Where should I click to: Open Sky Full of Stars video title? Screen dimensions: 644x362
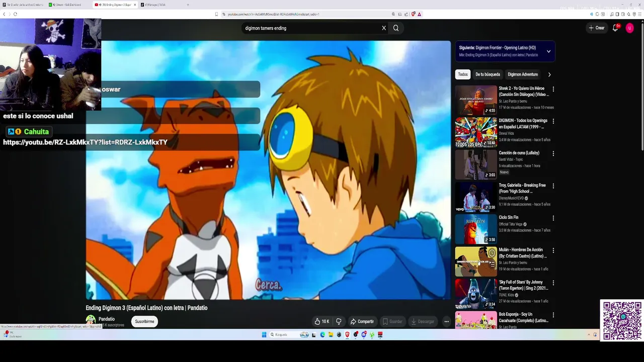pyautogui.click(x=523, y=285)
